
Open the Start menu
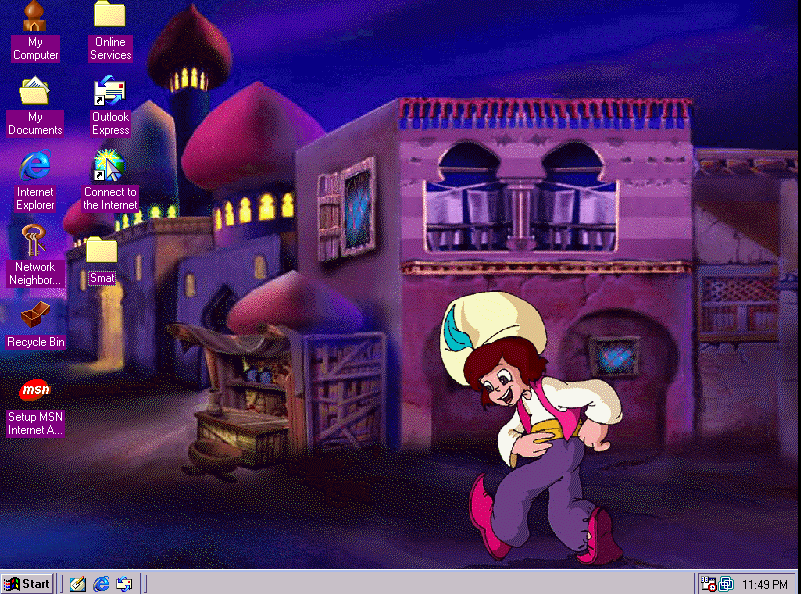click(x=28, y=583)
